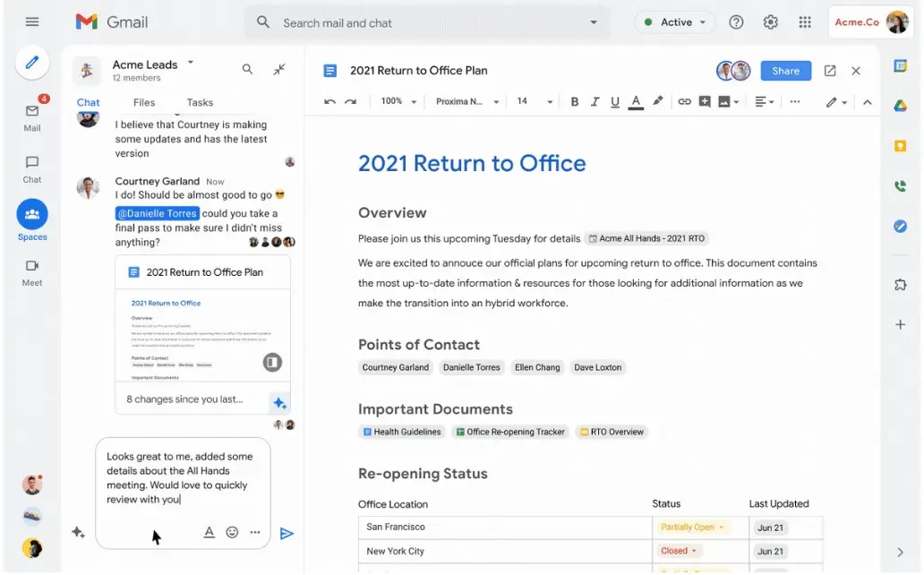Open Google Tasks side panel
This screenshot has width=924, height=575.
pos(900,226)
